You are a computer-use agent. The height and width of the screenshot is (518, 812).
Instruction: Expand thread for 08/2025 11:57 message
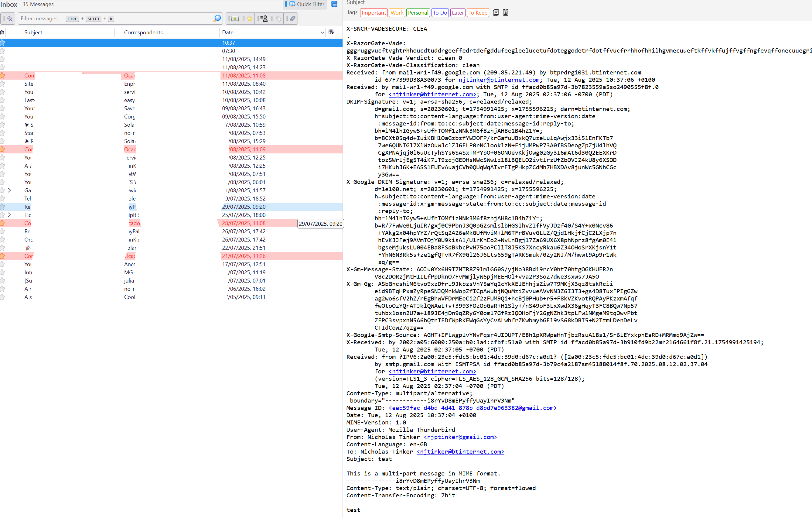point(9,190)
